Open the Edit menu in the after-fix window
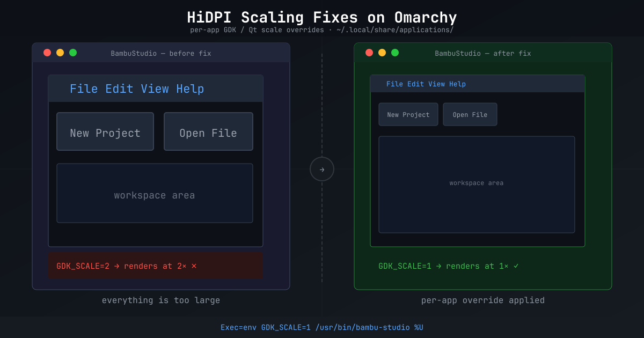This screenshot has height=338, width=644. click(415, 84)
